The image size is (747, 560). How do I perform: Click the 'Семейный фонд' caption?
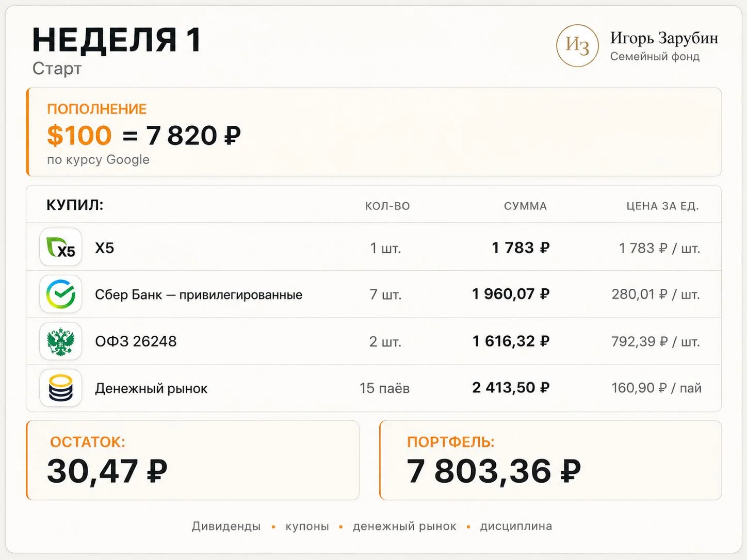pos(655,56)
